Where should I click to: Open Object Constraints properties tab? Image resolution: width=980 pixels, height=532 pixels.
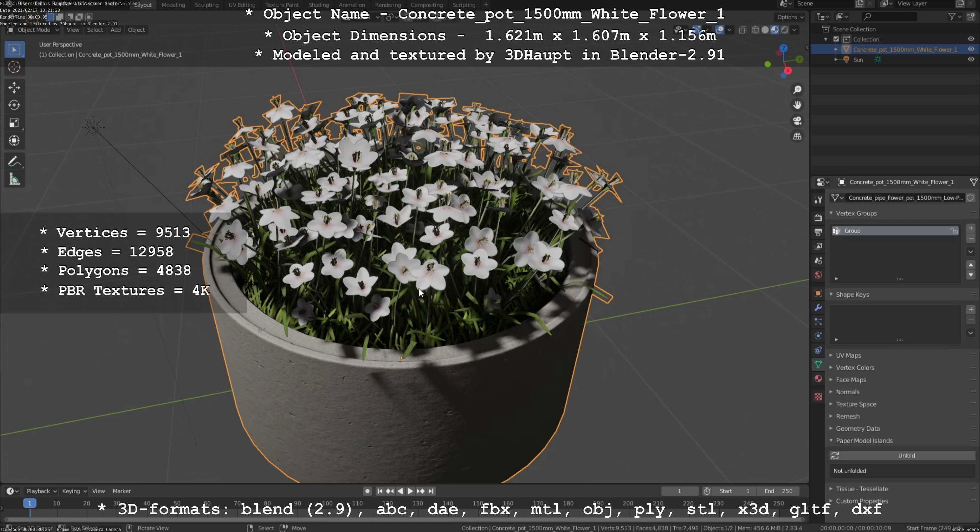(818, 350)
